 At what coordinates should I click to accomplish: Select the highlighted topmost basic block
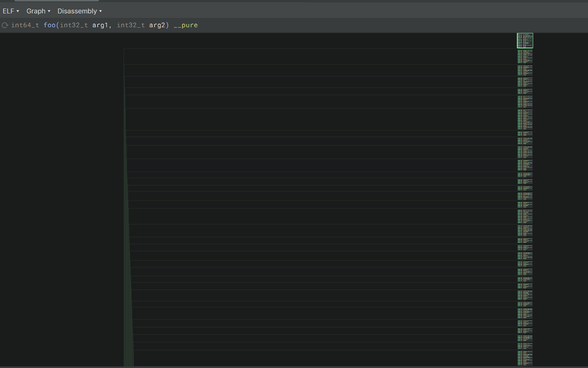tap(525, 40)
